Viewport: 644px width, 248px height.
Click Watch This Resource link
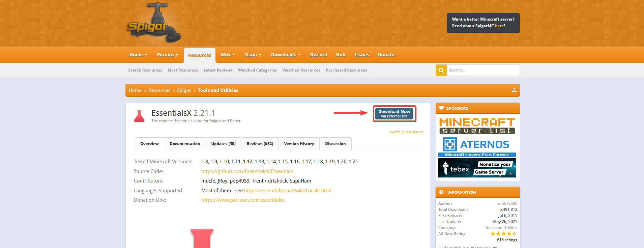coord(407,132)
